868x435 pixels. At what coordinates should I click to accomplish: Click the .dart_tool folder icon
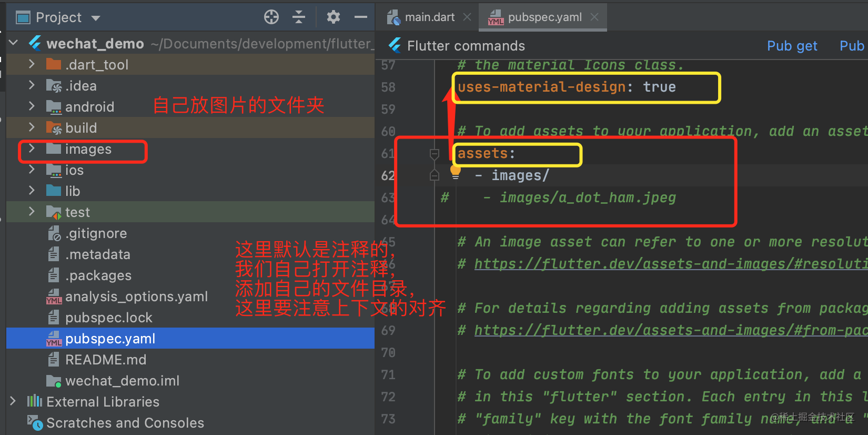54,64
